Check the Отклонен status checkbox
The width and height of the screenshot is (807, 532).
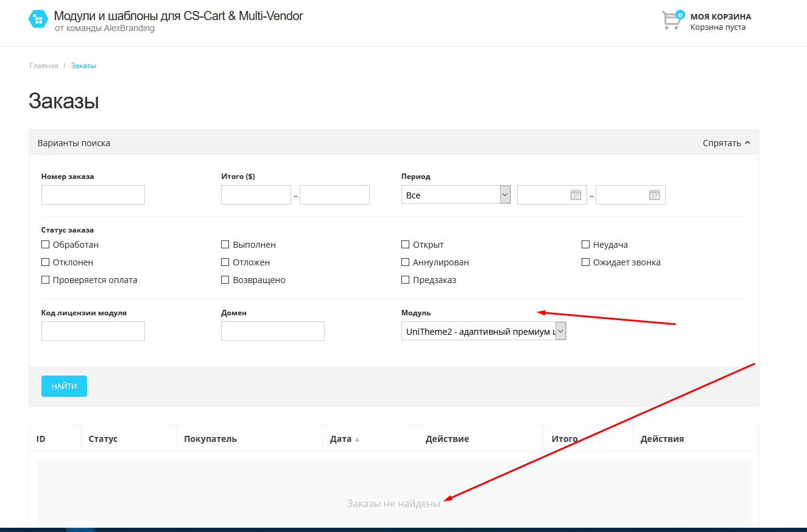(45, 262)
